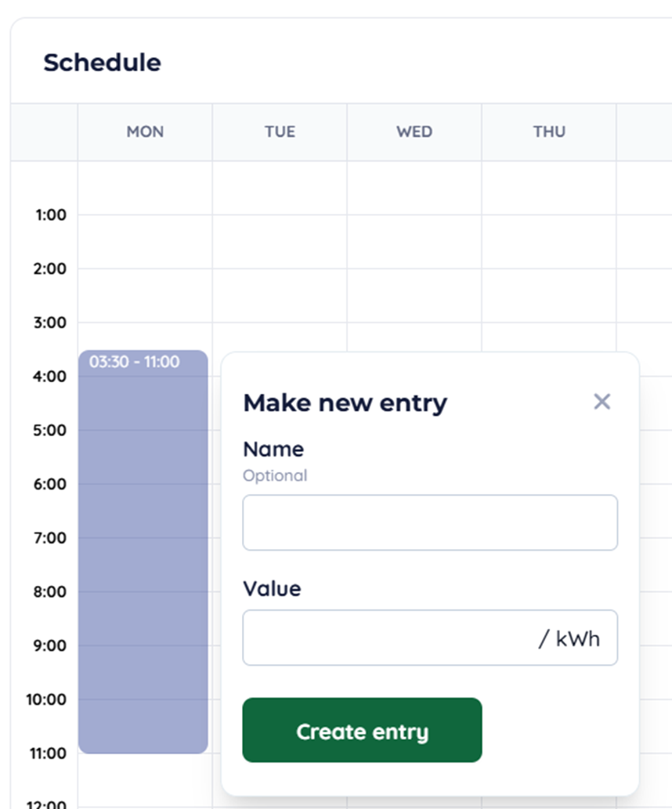Click the MON column header
Viewport: 672px width, 809px height.
pyautogui.click(x=145, y=132)
